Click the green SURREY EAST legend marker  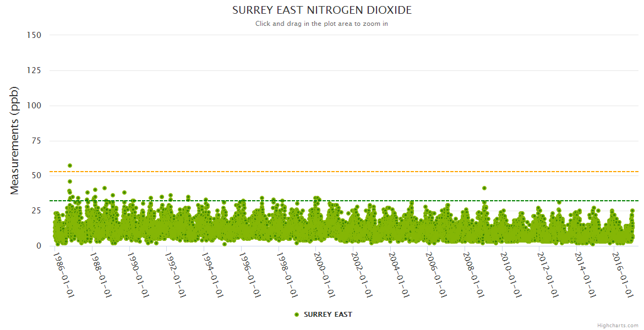pyautogui.click(x=297, y=315)
